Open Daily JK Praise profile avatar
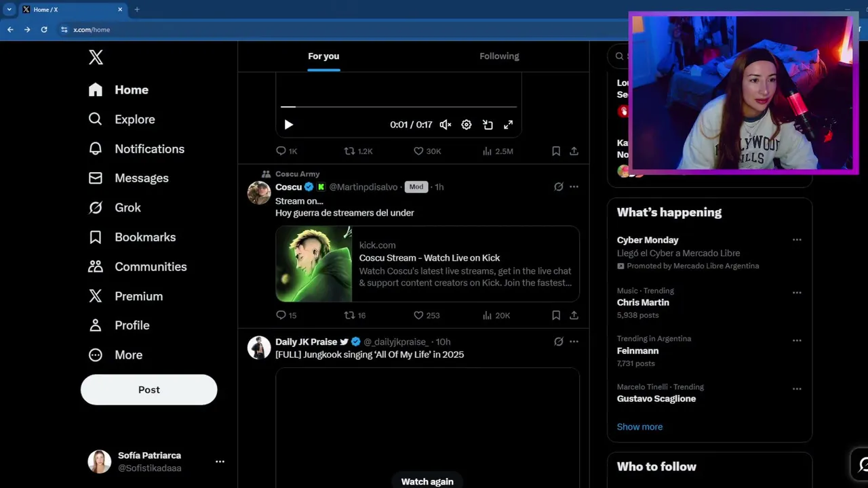The height and width of the screenshot is (488, 868). 259,348
